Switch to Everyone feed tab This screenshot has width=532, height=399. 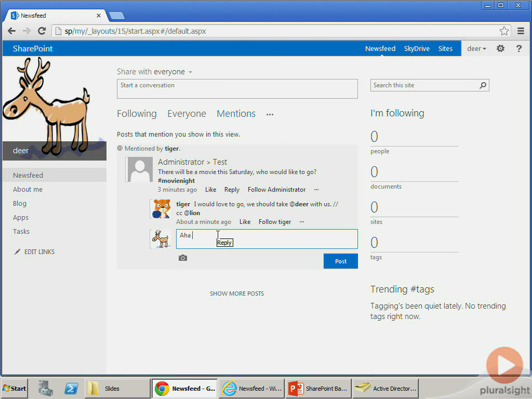[x=187, y=114]
